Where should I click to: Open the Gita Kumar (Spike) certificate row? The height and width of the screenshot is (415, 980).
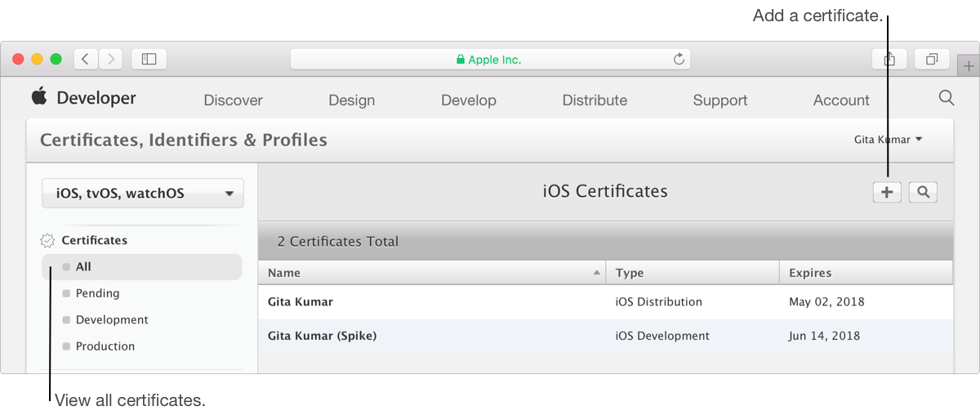click(x=605, y=336)
